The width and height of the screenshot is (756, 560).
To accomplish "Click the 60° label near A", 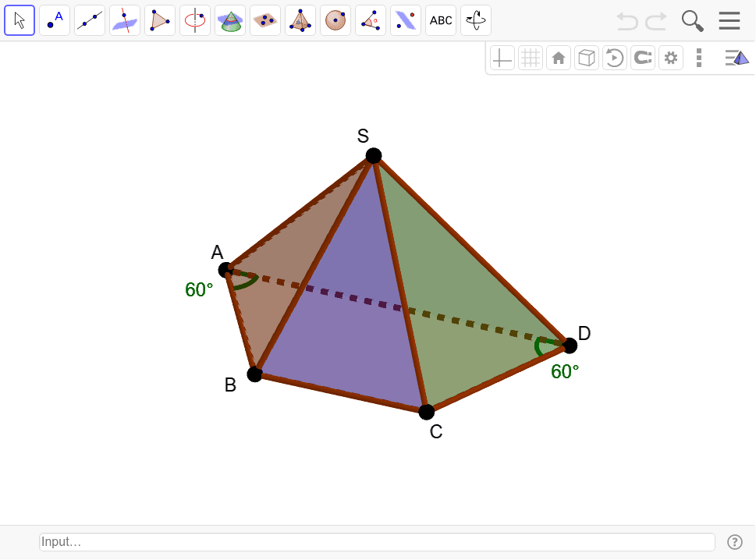I will [x=199, y=289].
